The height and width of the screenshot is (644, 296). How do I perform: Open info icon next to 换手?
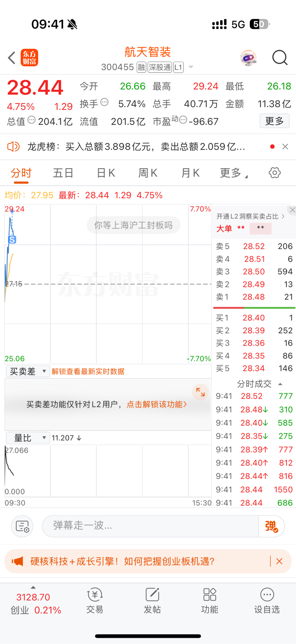click(x=104, y=102)
